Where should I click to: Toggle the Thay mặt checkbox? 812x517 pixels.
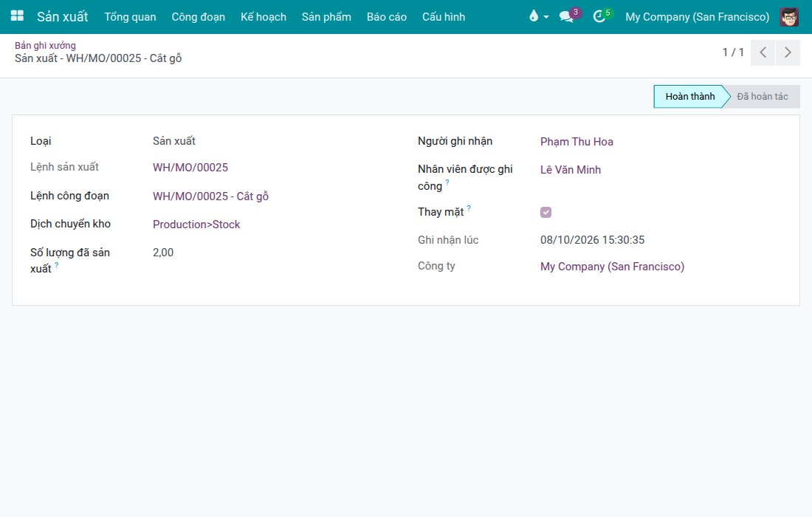546,213
